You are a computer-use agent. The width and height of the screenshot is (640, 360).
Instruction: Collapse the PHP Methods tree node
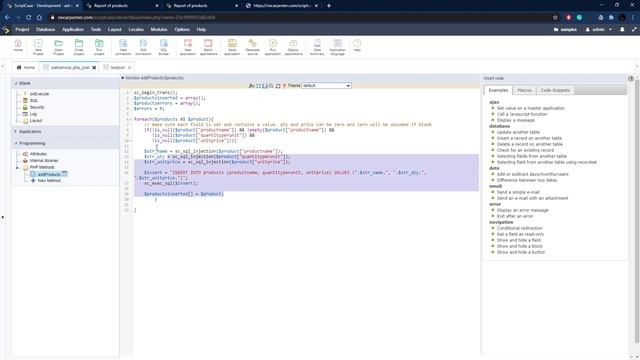(17, 167)
